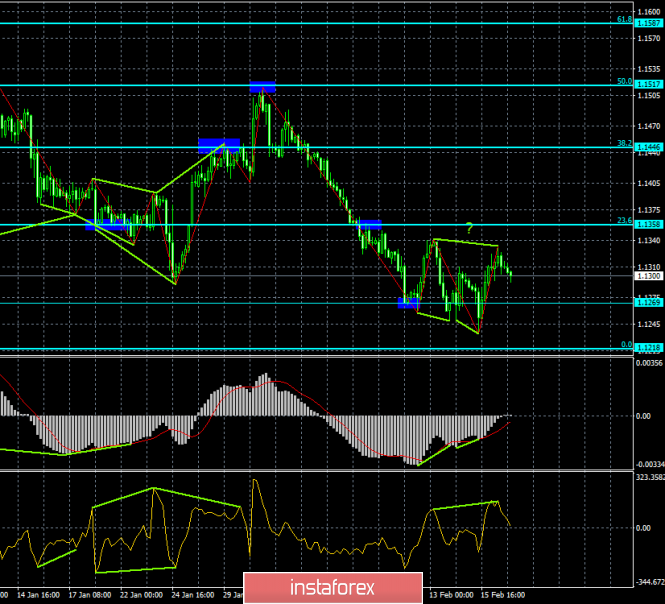Click the 1.1269 level price label
The width and height of the screenshot is (665, 604).
point(649,302)
